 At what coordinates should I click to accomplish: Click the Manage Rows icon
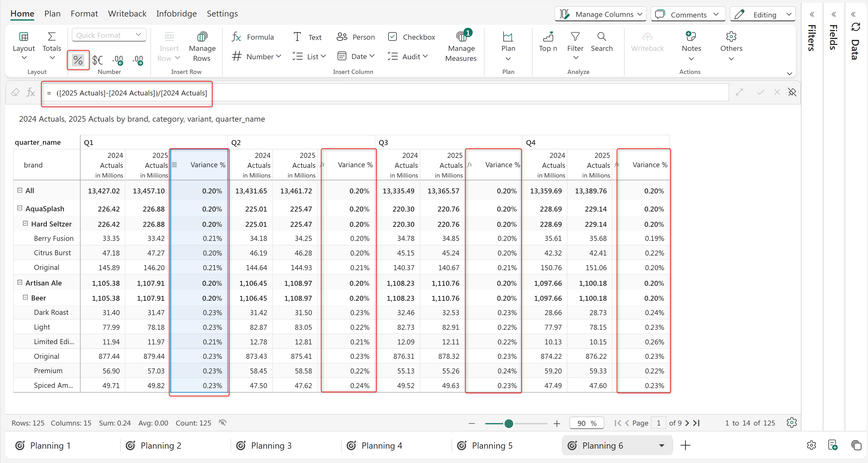tap(202, 46)
